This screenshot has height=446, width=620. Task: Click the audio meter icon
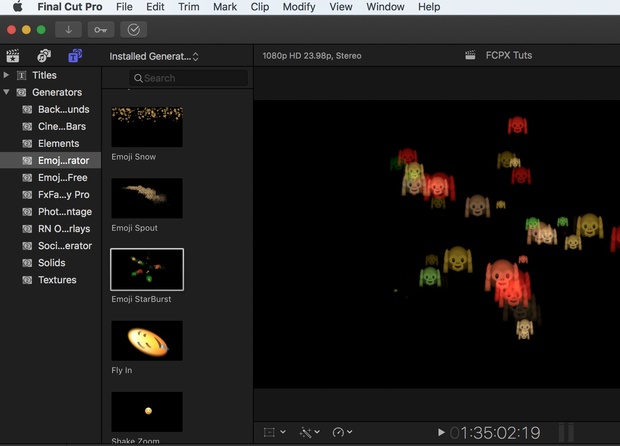point(566,433)
